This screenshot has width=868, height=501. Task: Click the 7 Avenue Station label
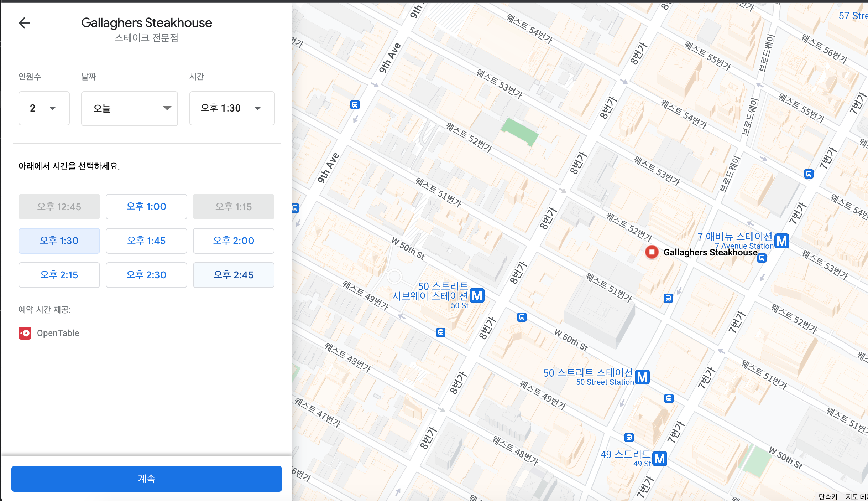point(744,246)
